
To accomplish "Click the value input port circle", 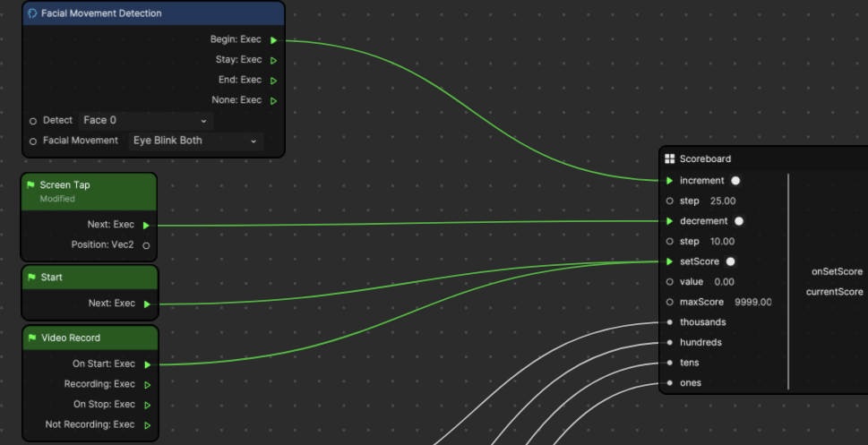I will [x=670, y=282].
